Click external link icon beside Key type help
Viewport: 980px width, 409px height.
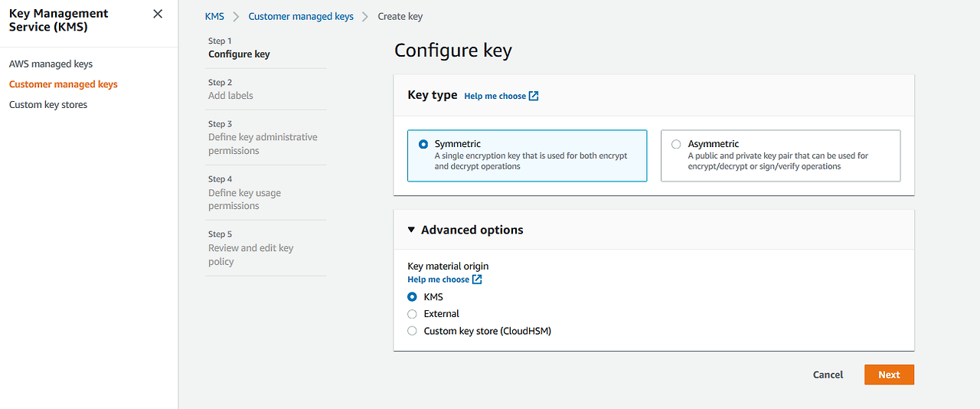(534, 96)
